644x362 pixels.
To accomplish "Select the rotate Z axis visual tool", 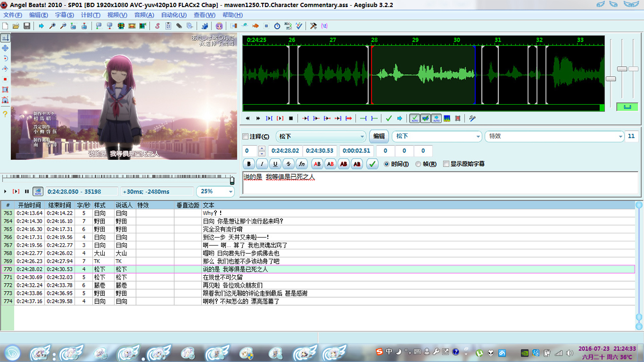I will click(x=5, y=58).
